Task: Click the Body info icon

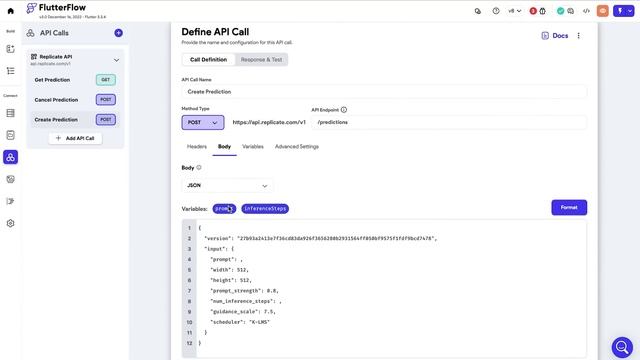Action: pos(199,167)
